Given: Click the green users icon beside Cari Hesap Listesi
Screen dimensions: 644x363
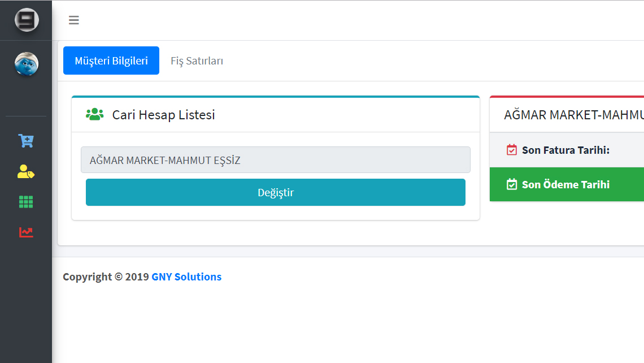Looking at the screenshot, I should [94, 114].
